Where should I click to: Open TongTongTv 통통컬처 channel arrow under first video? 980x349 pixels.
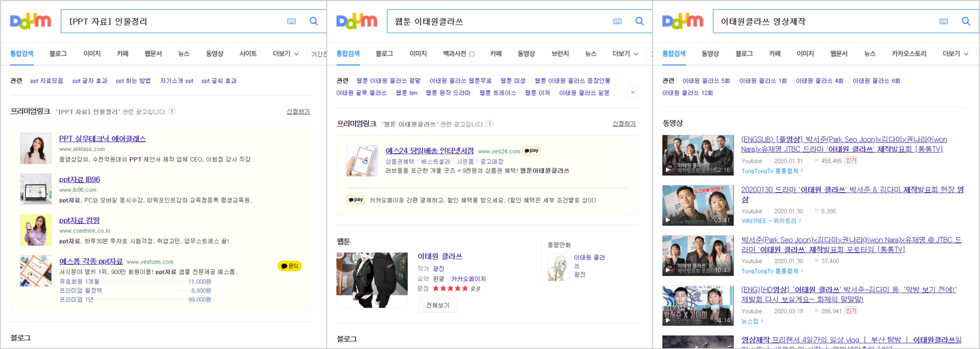802,171
